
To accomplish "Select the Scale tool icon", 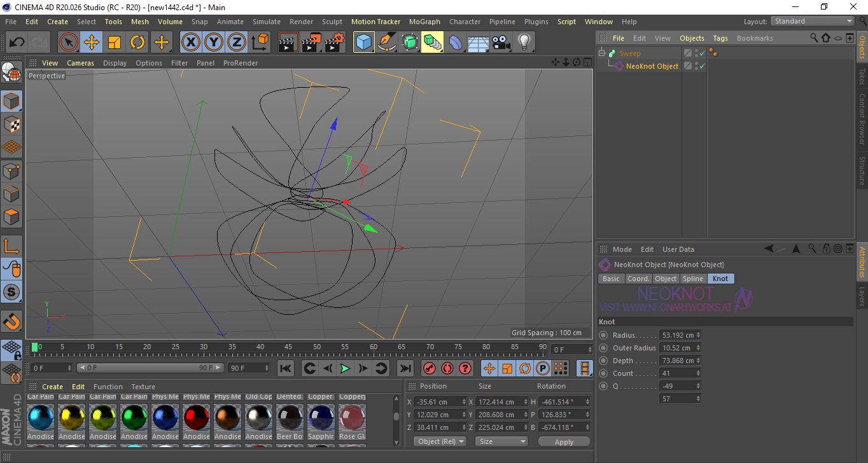I will [x=115, y=43].
